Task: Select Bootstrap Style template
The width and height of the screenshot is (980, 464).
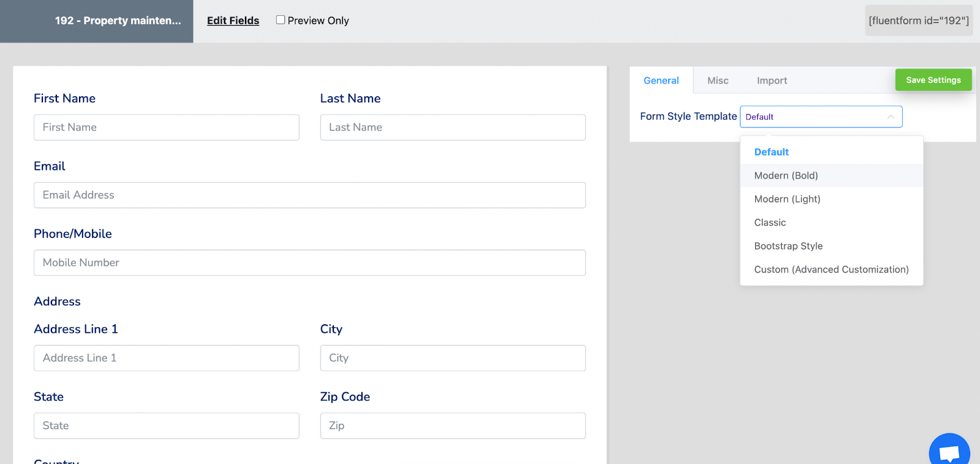Action: click(x=788, y=246)
